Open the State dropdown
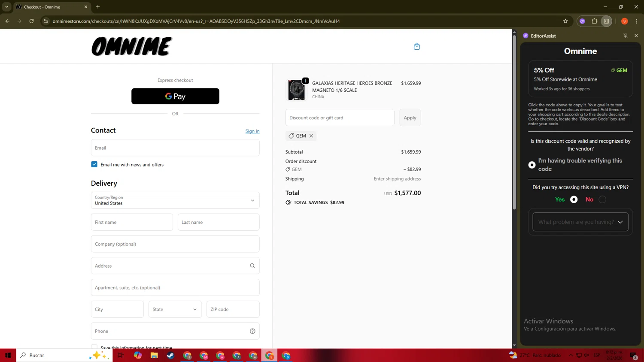Screen dimensions: 644x362 coord(175,309)
